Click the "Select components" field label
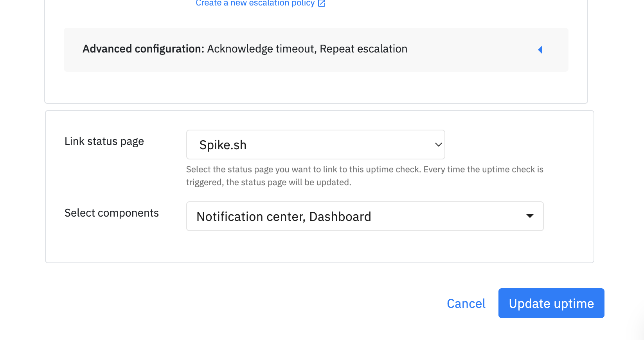The height and width of the screenshot is (340, 644). 112,213
